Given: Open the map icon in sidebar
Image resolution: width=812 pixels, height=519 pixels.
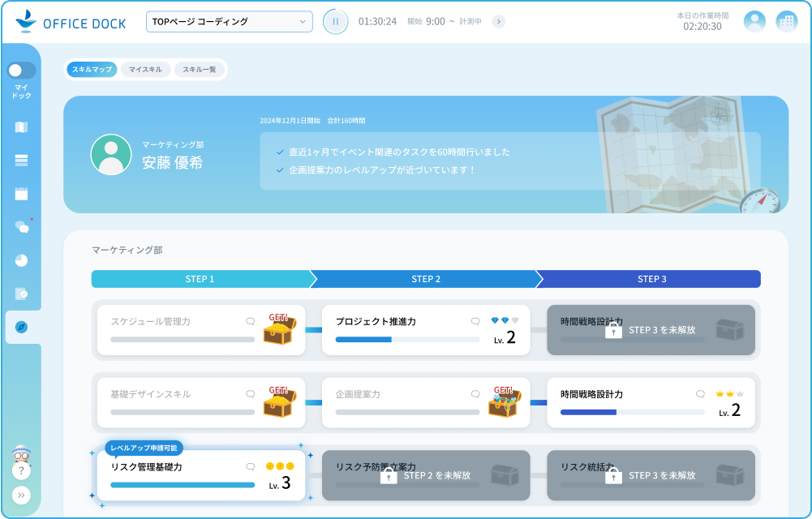Looking at the screenshot, I should [21, 127].
